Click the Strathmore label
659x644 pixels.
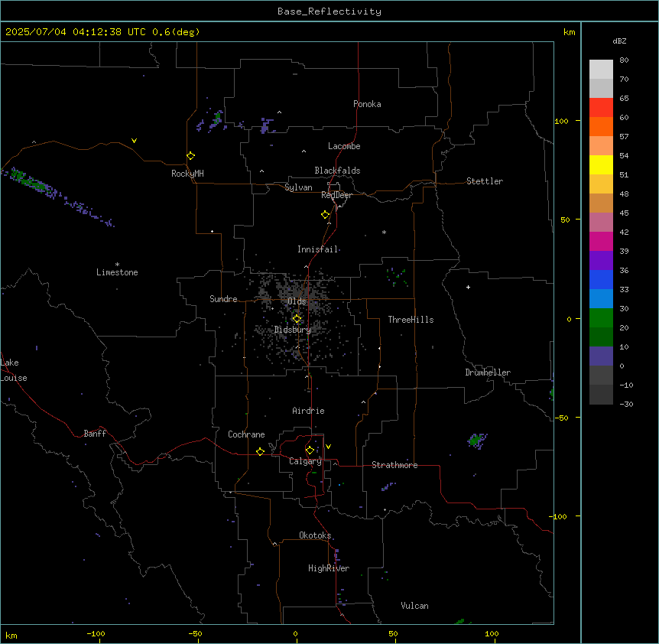[394, 465]
